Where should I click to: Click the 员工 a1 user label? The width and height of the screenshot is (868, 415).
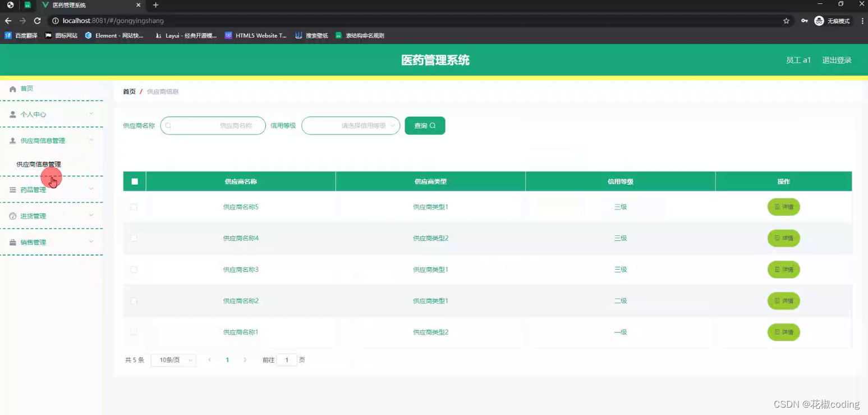tap(798, 60)
